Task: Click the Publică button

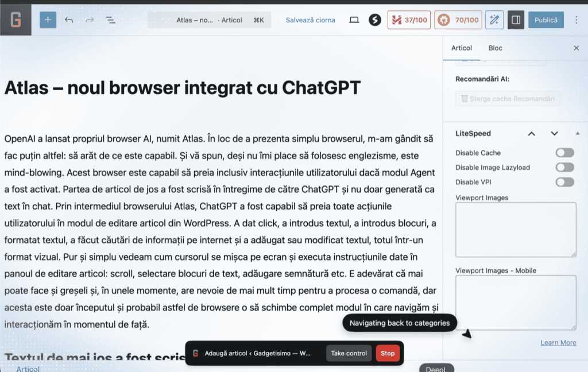Action: [546, 20]
